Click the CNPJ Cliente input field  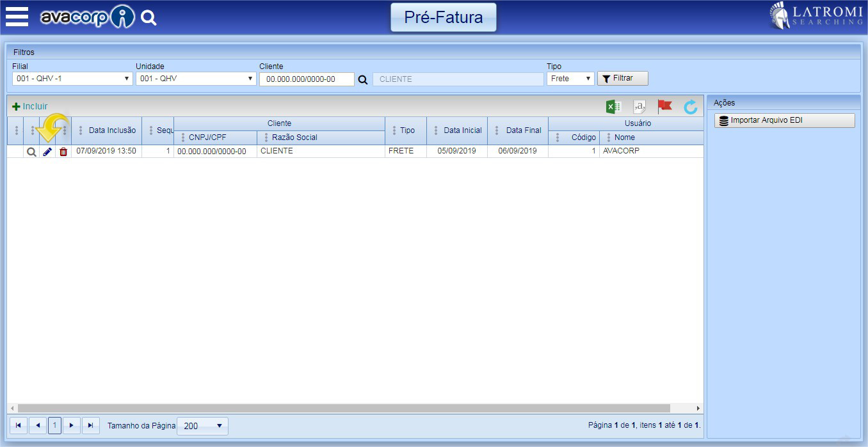tap(307, 79)
